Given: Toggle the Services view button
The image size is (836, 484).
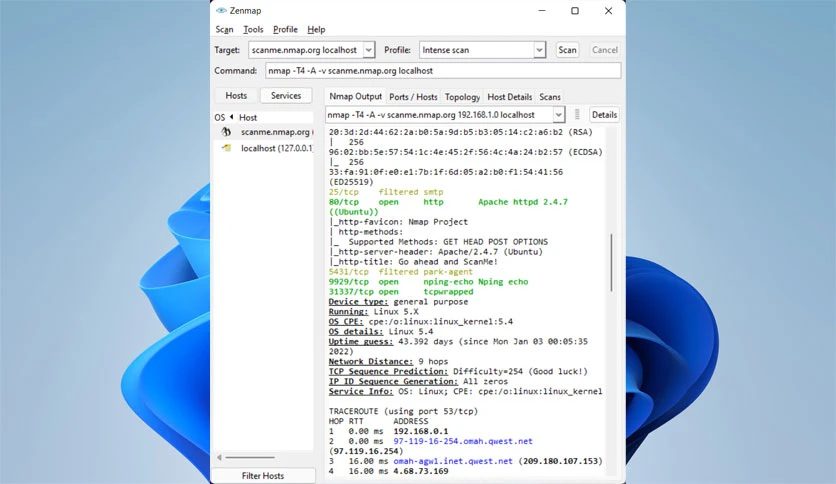Looking at the screenshot, I should pos(286,96).
